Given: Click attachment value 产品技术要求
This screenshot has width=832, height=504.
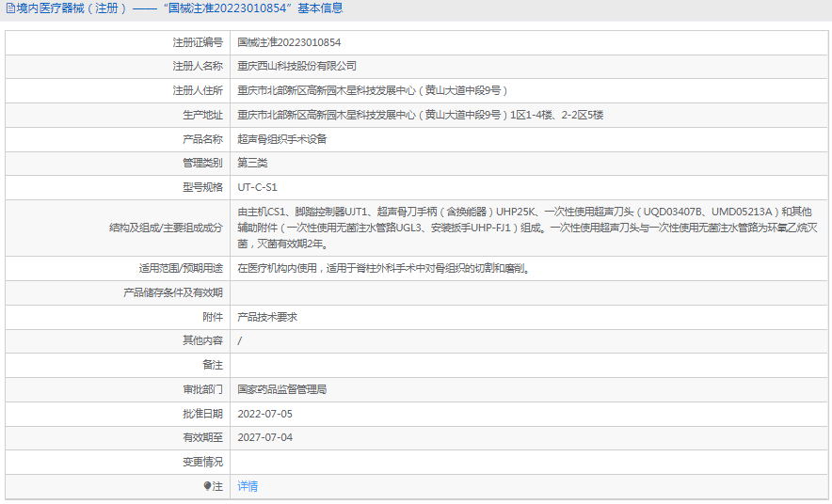Looking at the screenshot, I should coord(267,317).
